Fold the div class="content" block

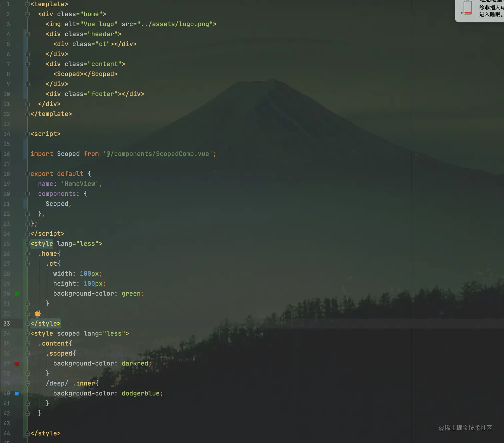click(x=28, y=64)
